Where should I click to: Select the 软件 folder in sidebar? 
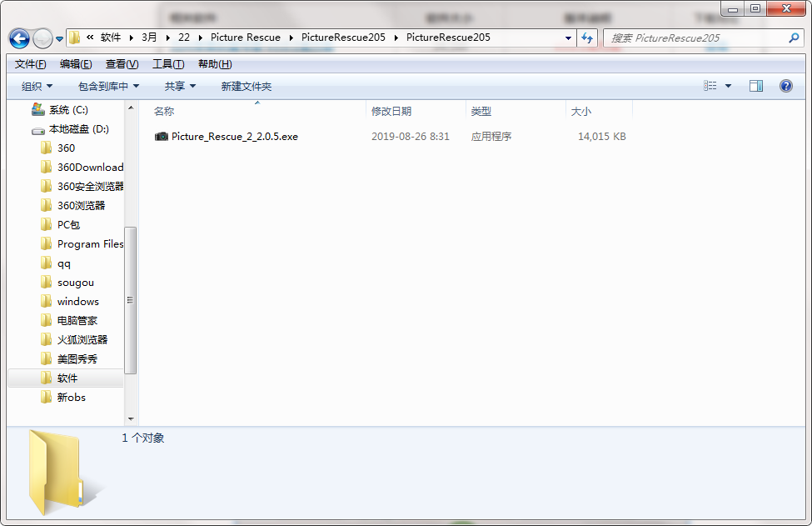(x=66, y=378)
